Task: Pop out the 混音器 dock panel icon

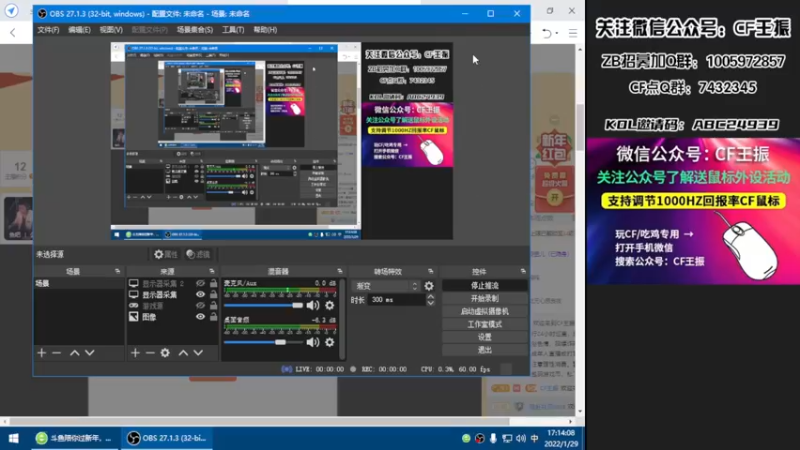Action: [x=340, y=271]
